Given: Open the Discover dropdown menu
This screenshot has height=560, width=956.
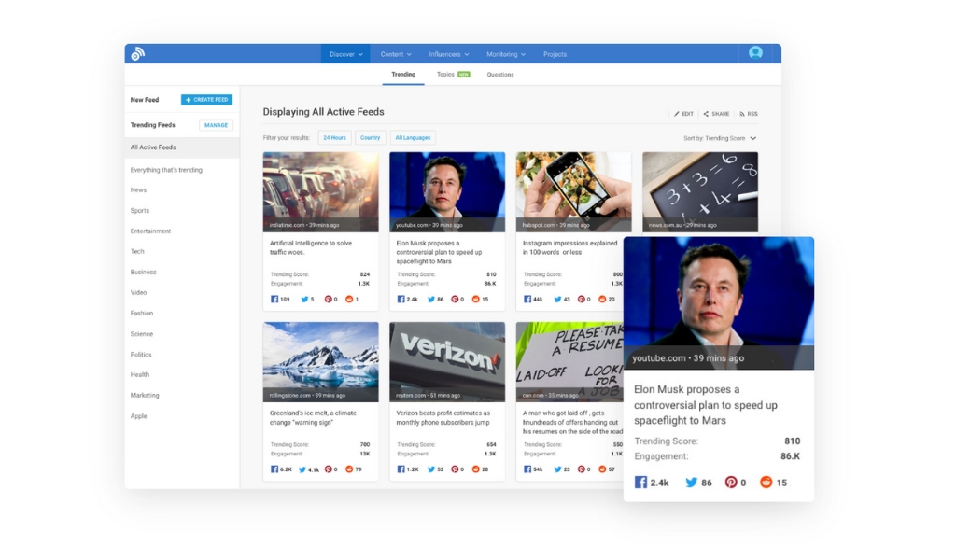Looking at the screenshot, I should [x=345, y=54].
